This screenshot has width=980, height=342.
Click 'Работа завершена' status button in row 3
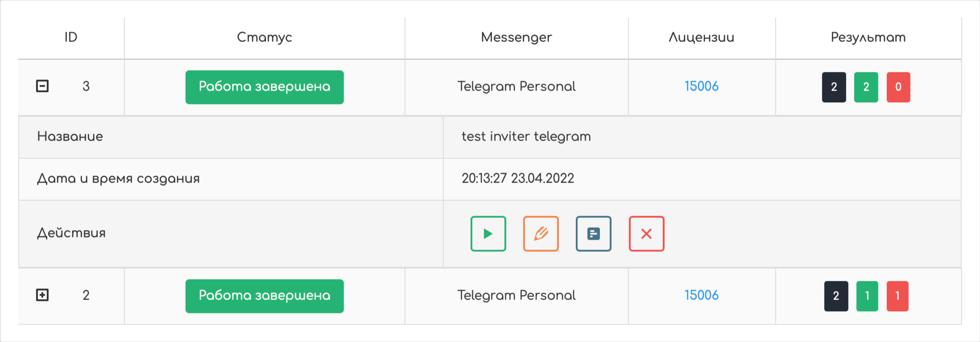[x=265, y=87]
